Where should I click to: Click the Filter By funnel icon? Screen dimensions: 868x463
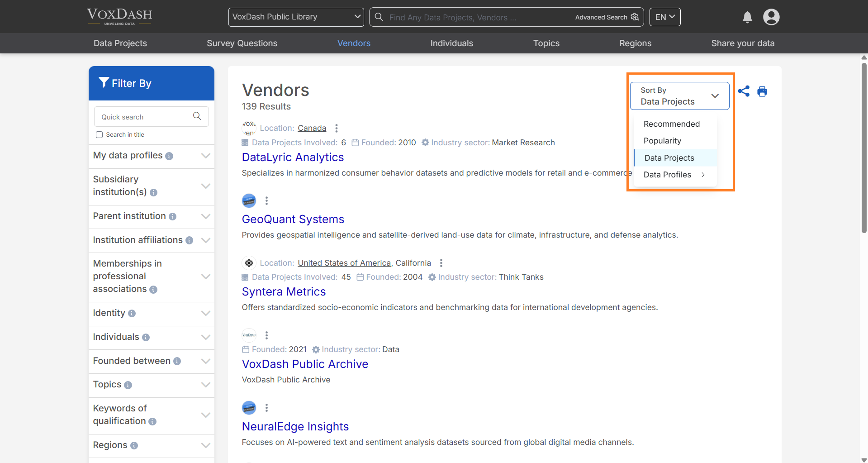click(x=104, y=82)
